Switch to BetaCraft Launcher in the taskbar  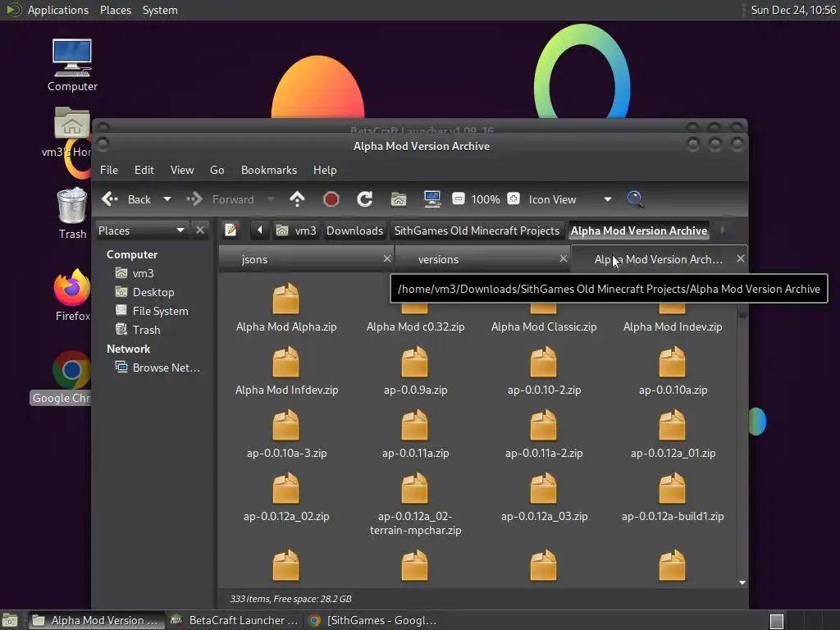coord(235,620)
